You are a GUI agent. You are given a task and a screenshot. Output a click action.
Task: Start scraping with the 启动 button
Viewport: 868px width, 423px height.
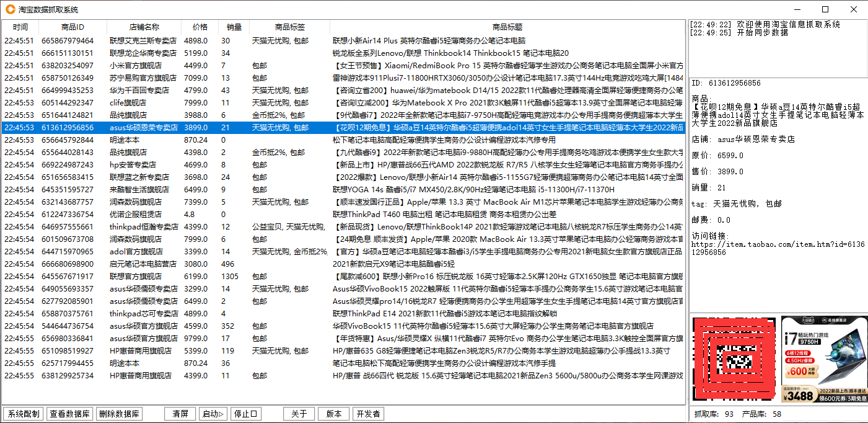[x=213, y=414]
